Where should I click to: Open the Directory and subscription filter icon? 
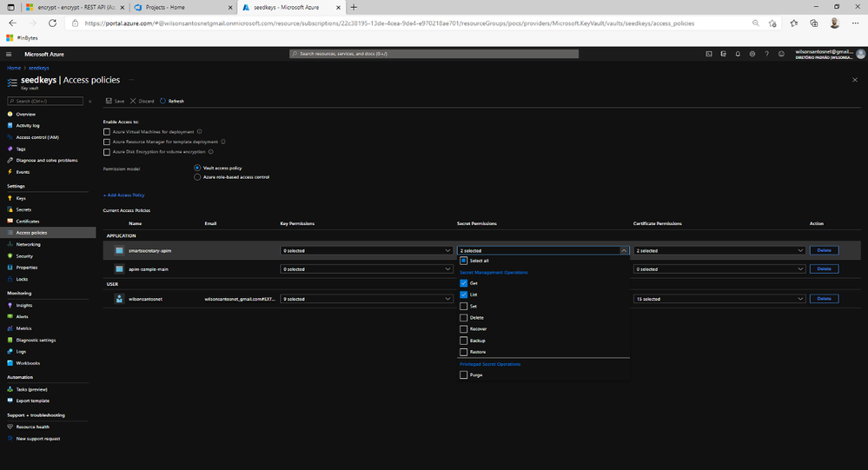click(x=723, y=54)
